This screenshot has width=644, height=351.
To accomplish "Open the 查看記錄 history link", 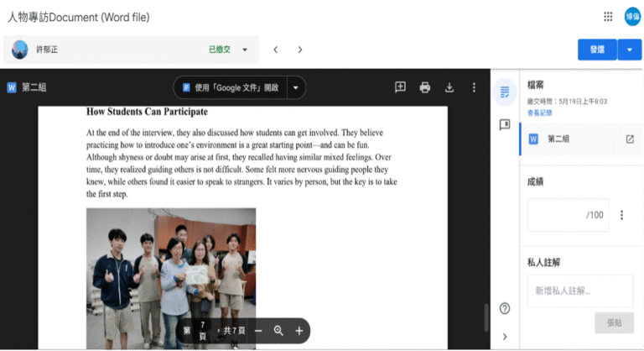I will 539,113.
